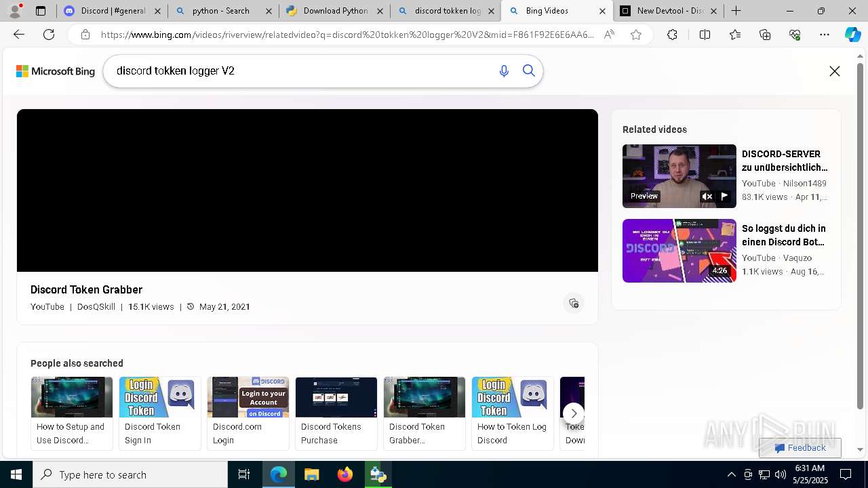The image size is (868, 488).
Task: Open Microsoft Bing home logo
Action: pos(56,71)
